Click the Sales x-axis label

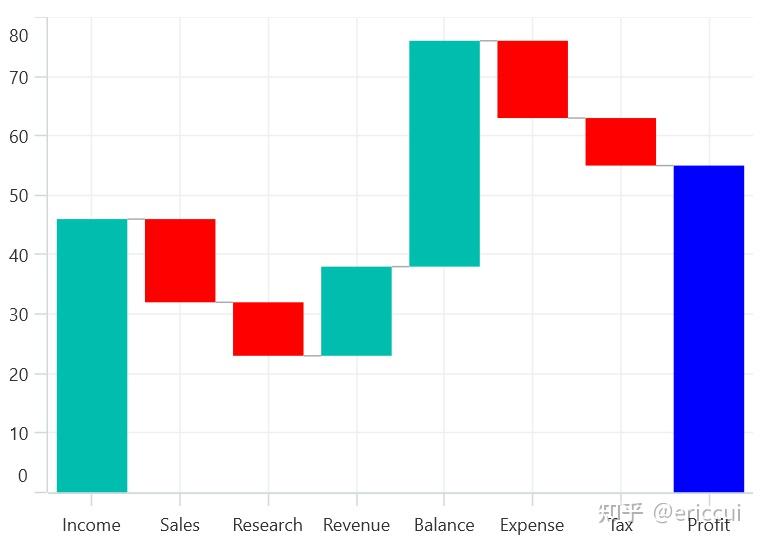point(180,525)
